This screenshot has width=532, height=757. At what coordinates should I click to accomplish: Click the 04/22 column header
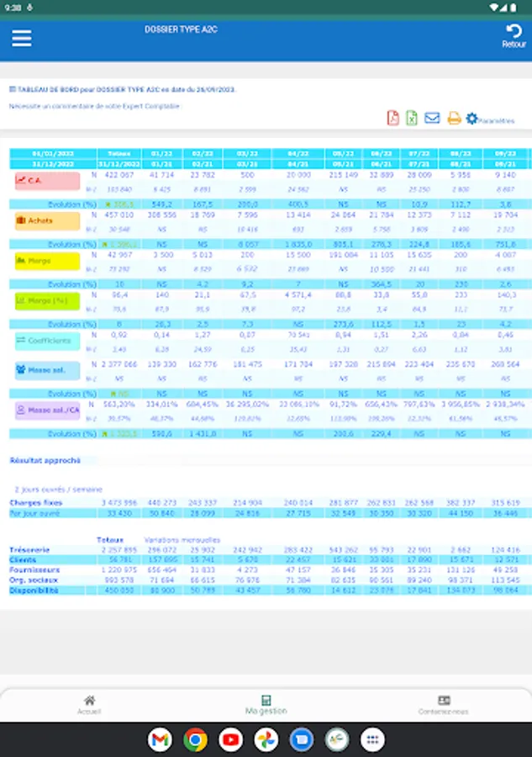click(x=298, y=154)
